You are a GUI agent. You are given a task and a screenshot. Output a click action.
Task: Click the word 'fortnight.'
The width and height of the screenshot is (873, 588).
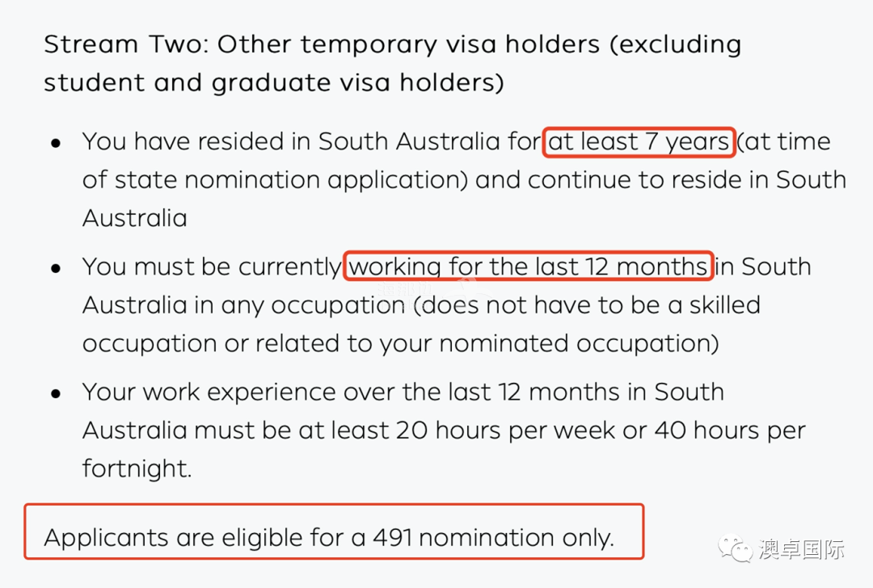(137, 469)
